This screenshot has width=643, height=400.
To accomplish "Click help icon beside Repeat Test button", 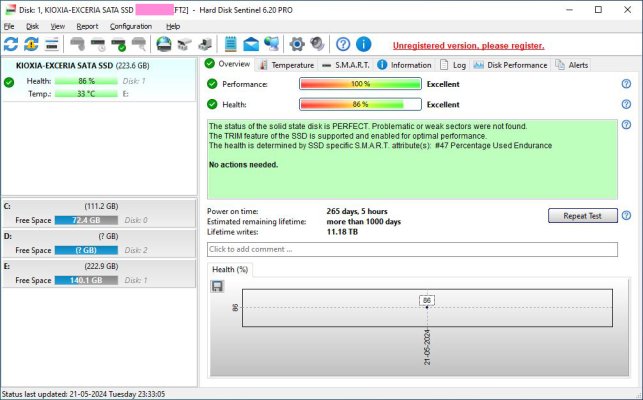I will (x=626, y=215).
